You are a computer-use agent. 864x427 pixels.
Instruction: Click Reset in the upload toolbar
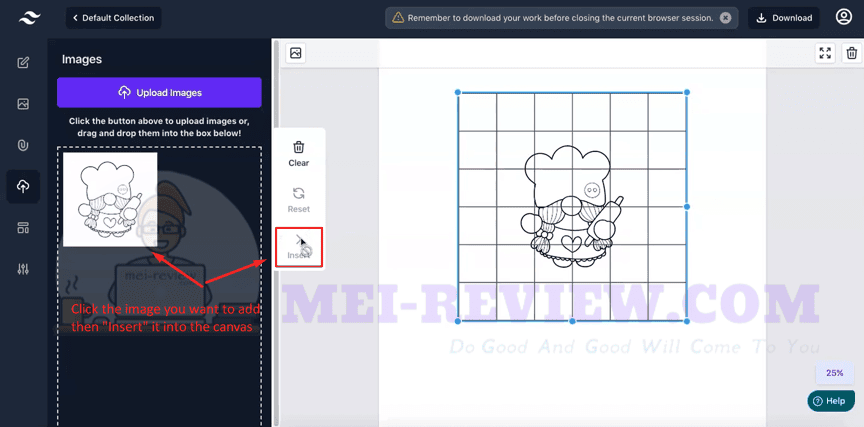[x=299, y=200]
